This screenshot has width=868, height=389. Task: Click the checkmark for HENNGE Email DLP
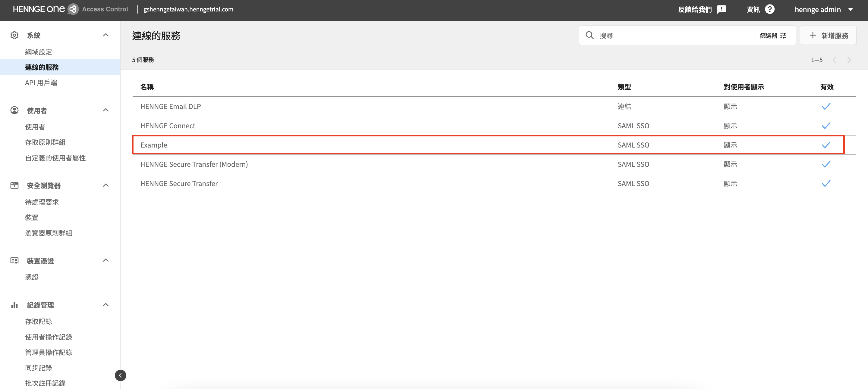tap(826, 106)
